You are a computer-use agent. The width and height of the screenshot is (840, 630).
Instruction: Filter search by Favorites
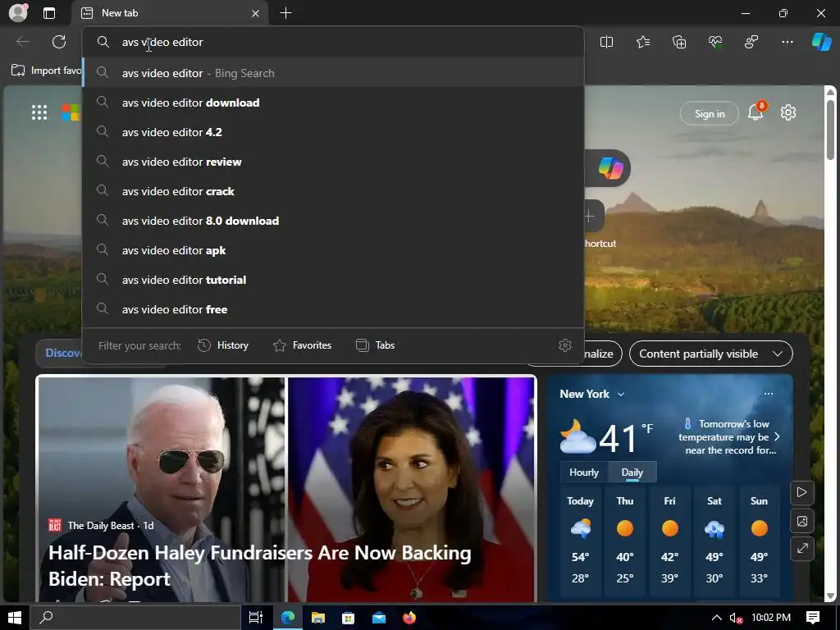click(x=302, y=345)
